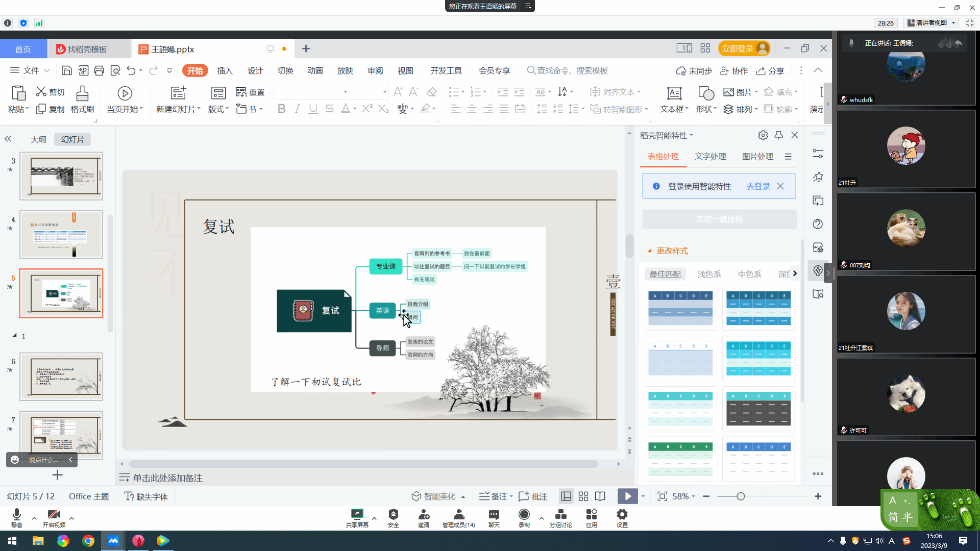The width and height of the screenshot is (980, 551).
Task: Click the 立即登录 button
Action: point(738,48)
